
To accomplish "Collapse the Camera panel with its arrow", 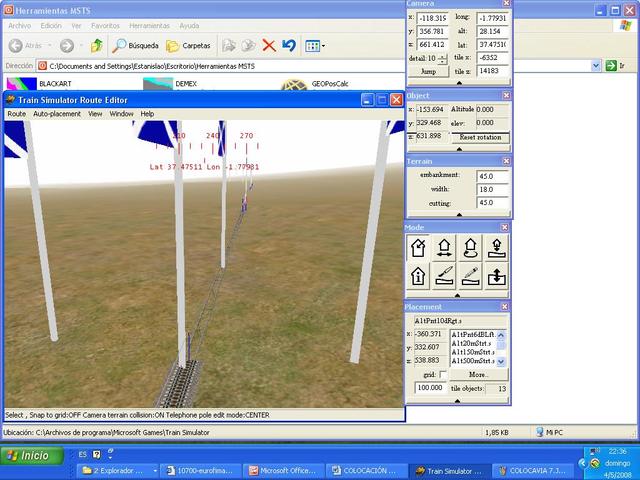I will (459, 85).
